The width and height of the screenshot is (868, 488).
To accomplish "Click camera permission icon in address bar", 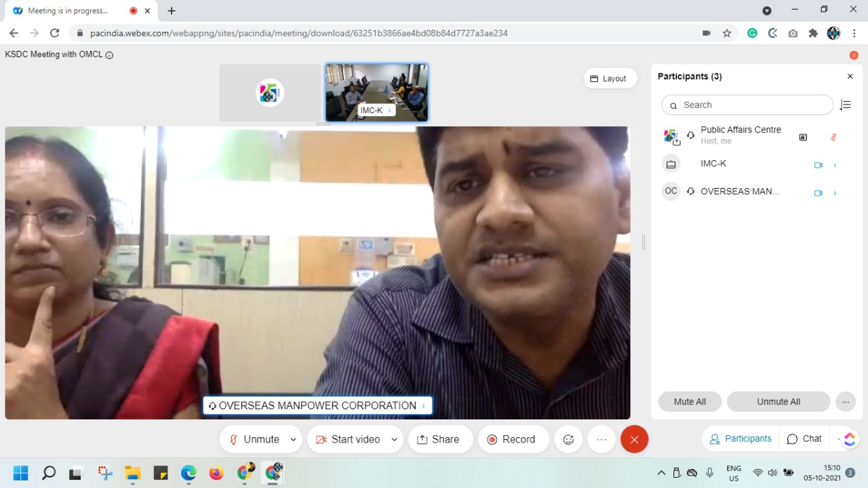I will (707, 33).
